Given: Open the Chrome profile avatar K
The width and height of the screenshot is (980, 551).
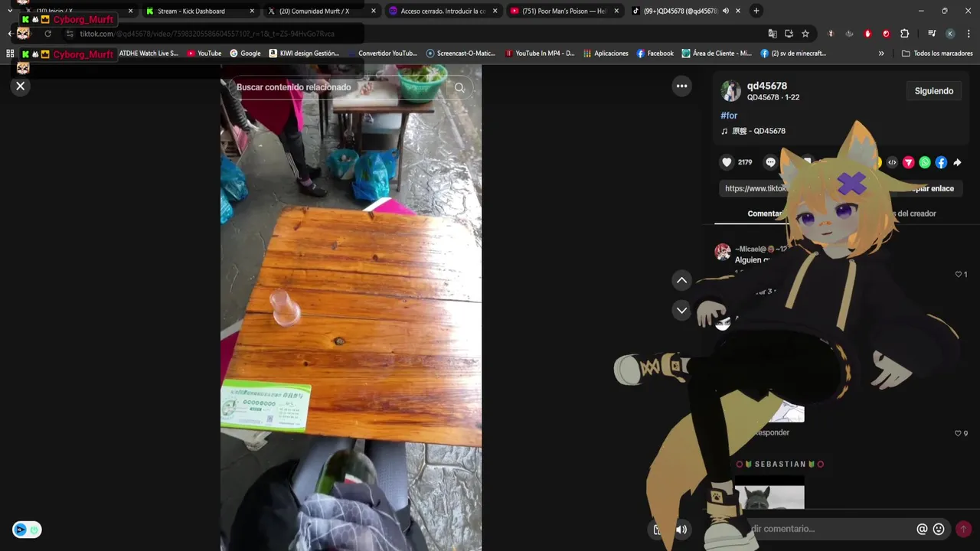Looking at the screenshot, I should coord(950,34).
